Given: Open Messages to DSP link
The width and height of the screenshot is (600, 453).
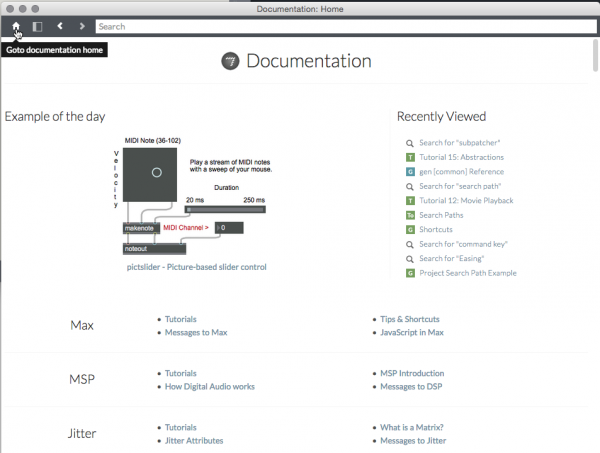Looking at the screenshot, I should (411, 387).
